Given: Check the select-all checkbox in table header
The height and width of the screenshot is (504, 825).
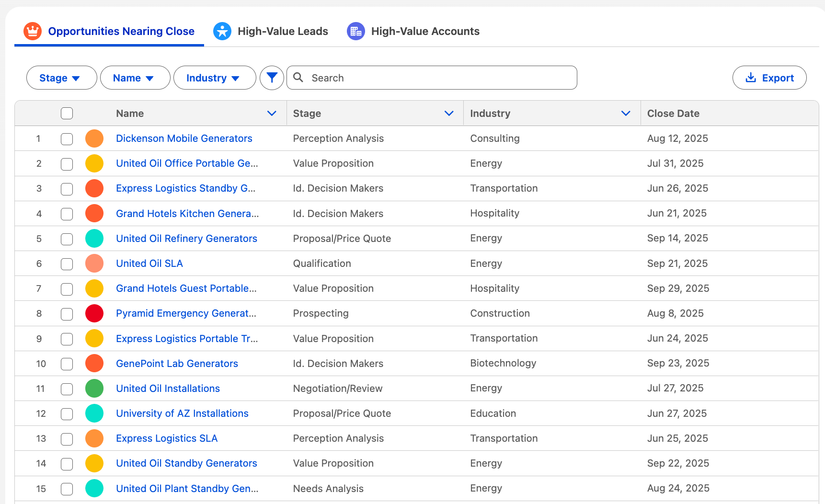Looking at the screenshot, I should tap(67, 114).
